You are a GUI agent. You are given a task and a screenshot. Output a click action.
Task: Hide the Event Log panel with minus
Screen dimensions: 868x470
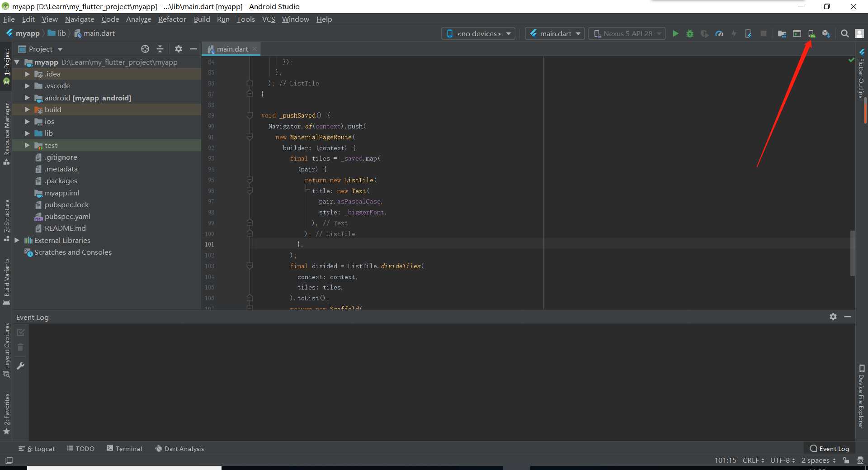pyautogui.click(x=848, y=317)
